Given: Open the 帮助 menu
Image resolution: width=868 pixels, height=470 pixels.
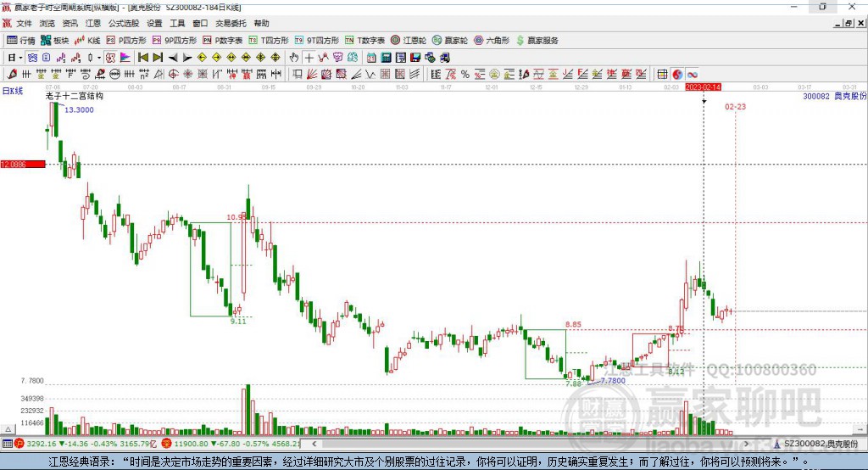Looking at the screenshot, I should click(x=261, y=23).
